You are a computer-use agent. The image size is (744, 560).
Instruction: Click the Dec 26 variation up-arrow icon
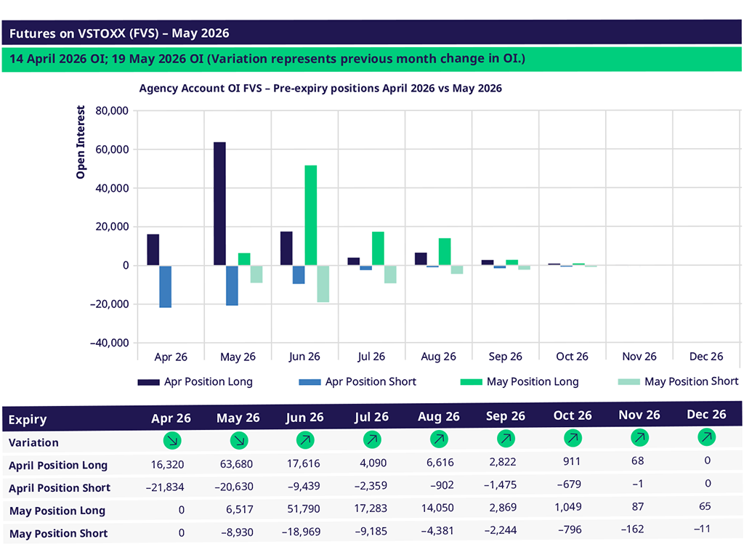(x=706, y=437)
